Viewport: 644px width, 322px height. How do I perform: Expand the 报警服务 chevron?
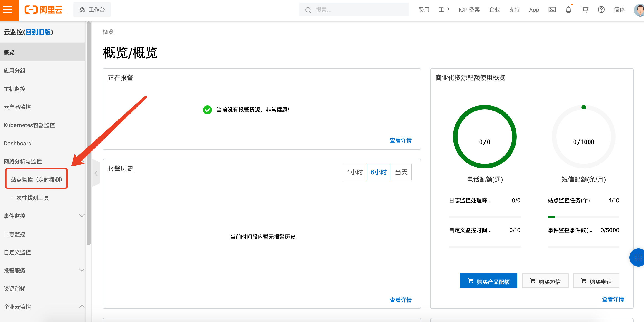(x=81, y=270)
